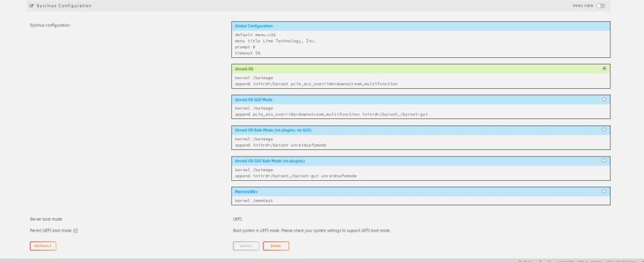Click the MENU VIEW label
Screen dimensions: 644x262
[x=583, y=6]
